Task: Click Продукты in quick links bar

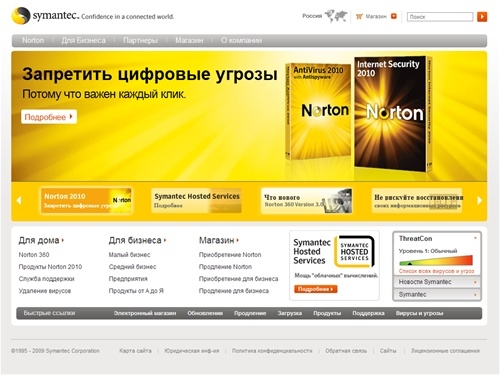Action: point(327,313)
